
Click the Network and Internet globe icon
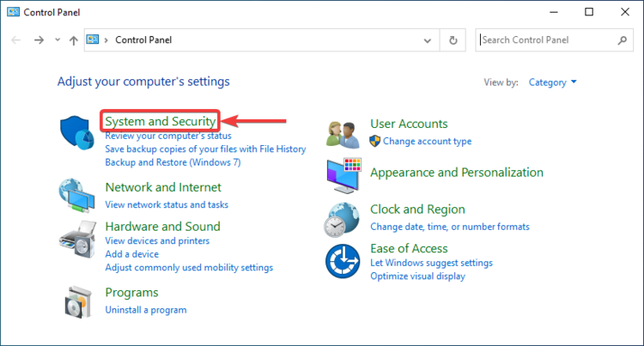pyautogui.click(x=79, y=195)
